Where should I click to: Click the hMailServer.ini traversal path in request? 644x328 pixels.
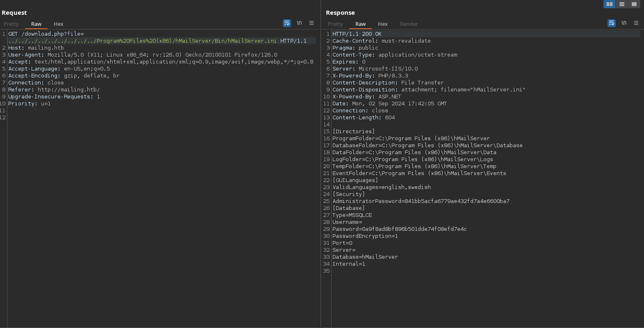pos(142,41)
